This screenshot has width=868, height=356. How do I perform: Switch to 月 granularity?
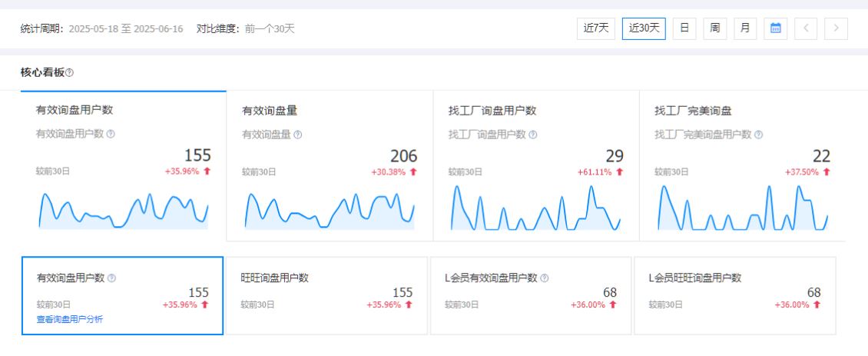(744, 28)
